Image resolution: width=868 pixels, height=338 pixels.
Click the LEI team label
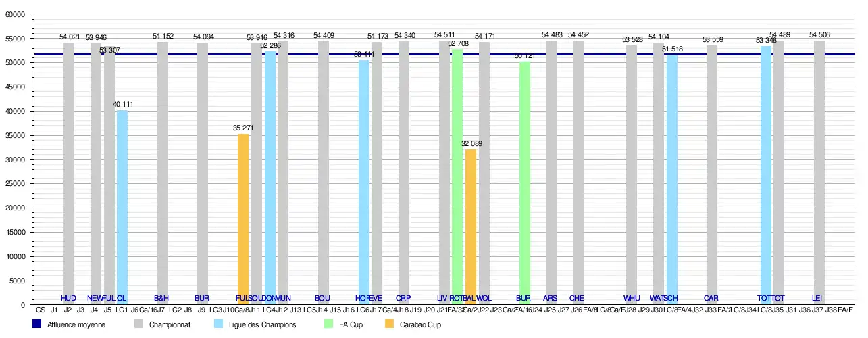click(x=817, y=298)
